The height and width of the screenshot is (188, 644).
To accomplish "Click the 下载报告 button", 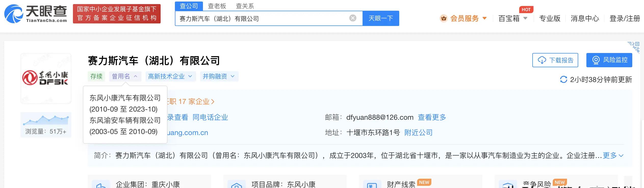I will 555,60.
